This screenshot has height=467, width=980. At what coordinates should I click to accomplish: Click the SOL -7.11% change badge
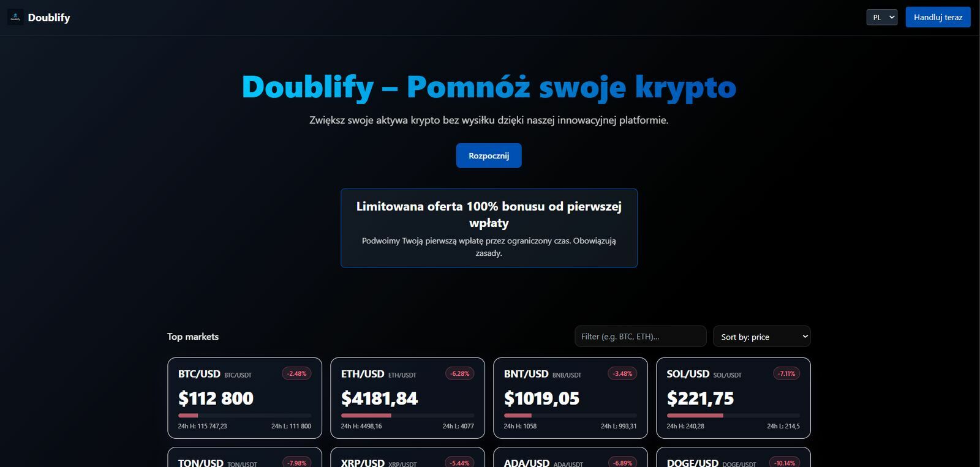click(x=786, y=373)
